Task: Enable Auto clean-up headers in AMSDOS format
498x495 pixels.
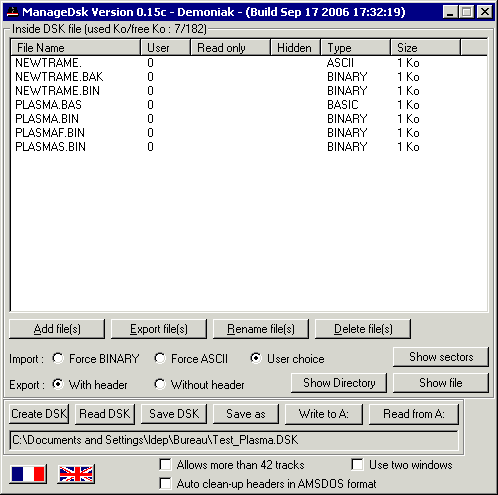Action: (x=166, y=484)
